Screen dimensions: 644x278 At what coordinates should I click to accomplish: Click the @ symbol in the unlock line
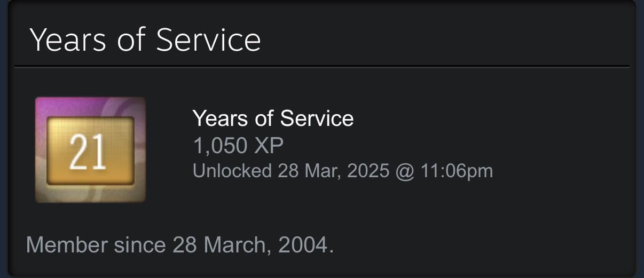tap(404, 171)
